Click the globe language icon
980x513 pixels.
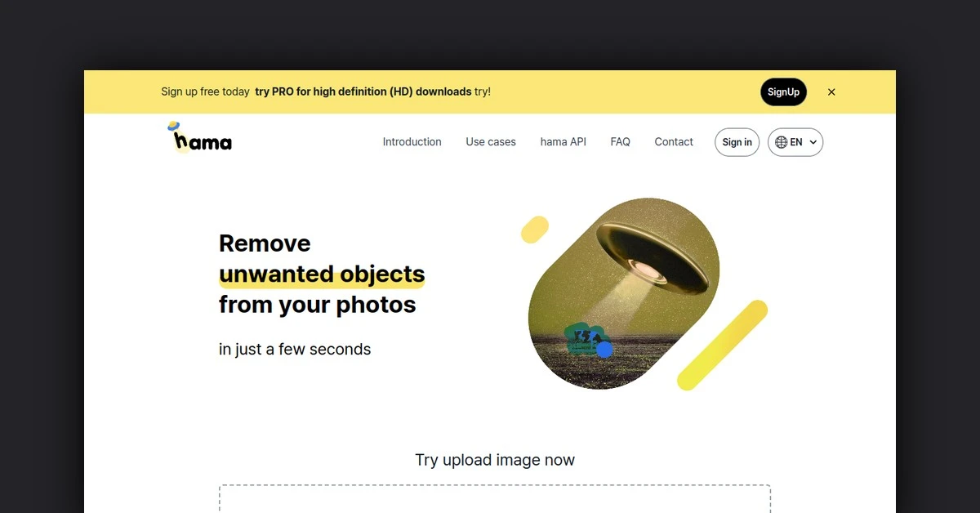[782, 142]
